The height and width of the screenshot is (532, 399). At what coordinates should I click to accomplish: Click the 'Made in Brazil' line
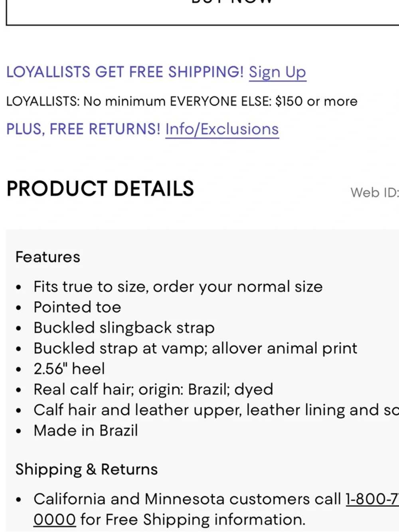pyautogui.click(x=86, y=431)
